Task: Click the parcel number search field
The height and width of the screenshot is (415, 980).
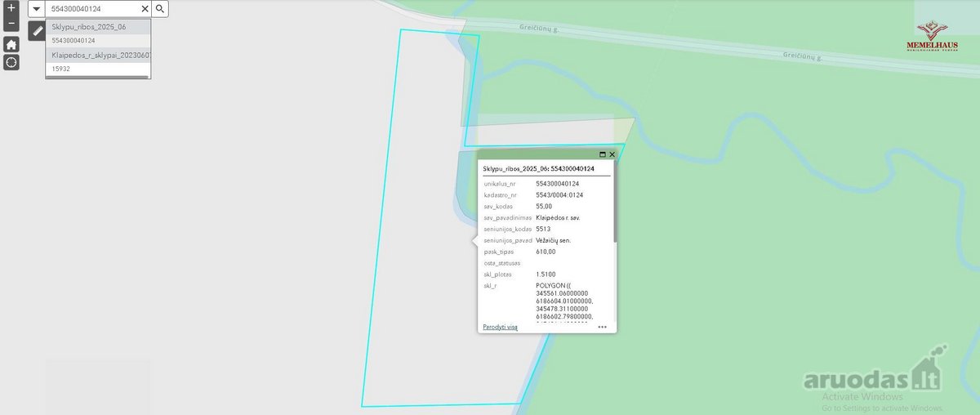Action: [92, 8]
